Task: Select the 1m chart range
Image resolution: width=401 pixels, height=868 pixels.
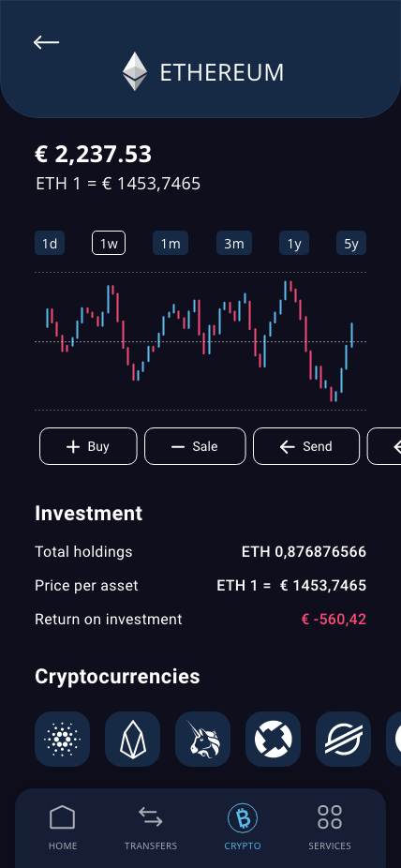Action: point(171,243)
